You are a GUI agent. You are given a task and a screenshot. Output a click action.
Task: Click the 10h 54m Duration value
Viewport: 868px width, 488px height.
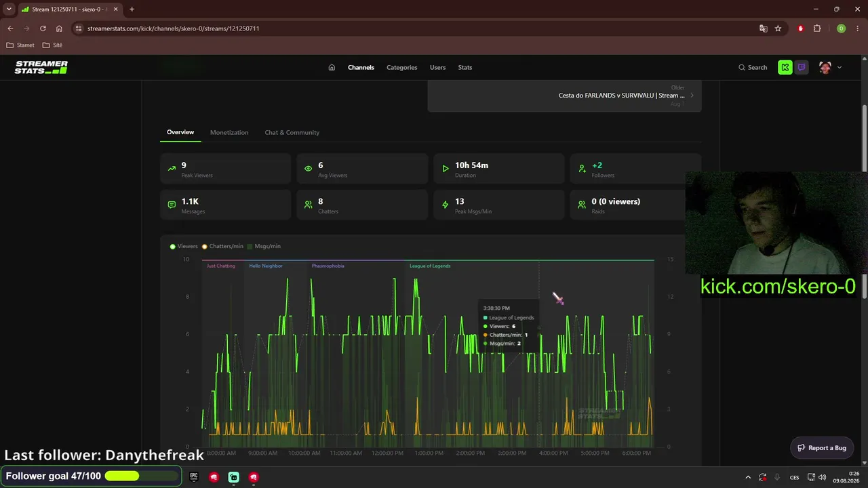471,165
